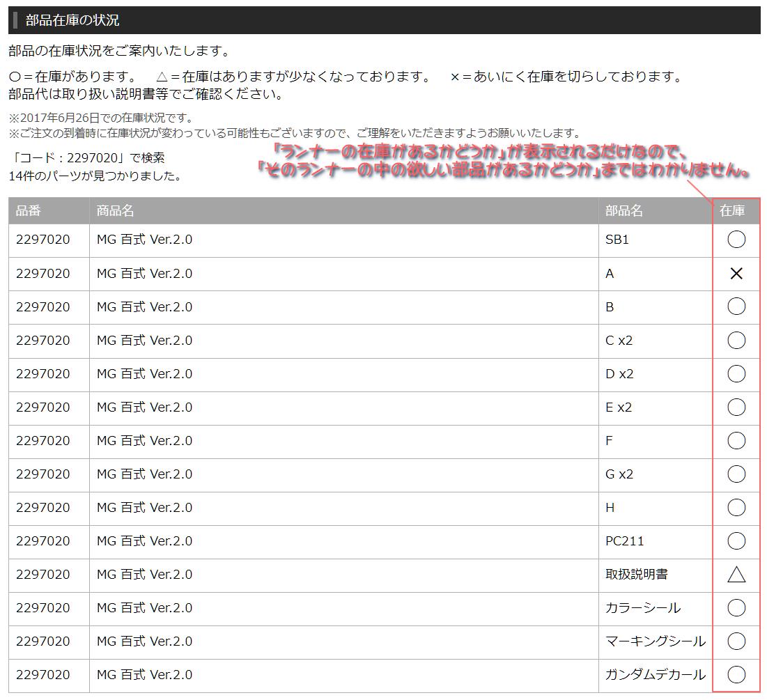Select part name F

click(609, 441)
